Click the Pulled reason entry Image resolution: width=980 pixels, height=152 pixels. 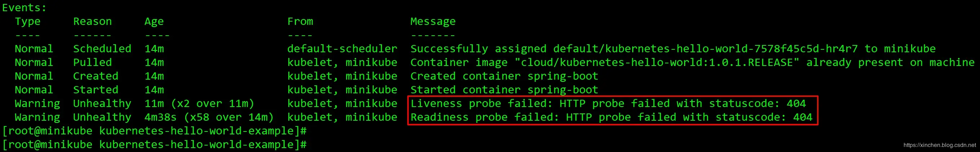92,62
